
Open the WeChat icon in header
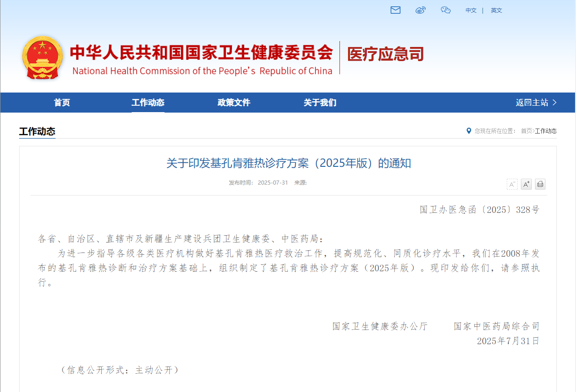446,10
